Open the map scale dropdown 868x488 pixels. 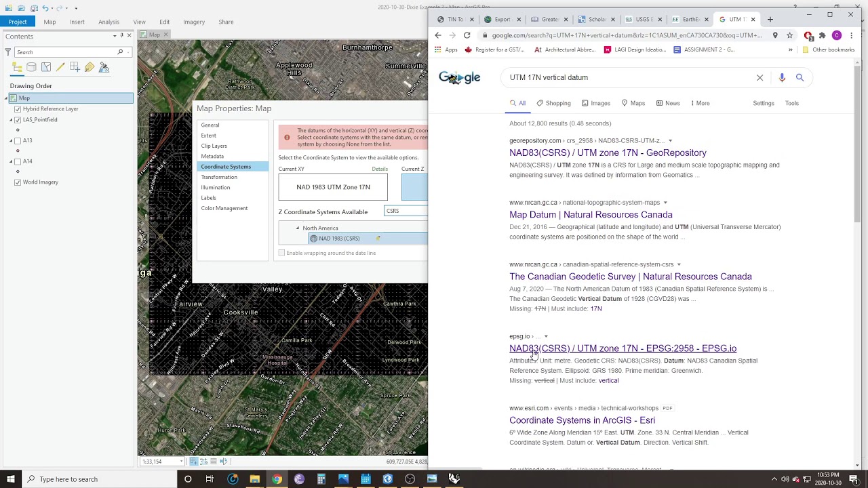(x=181, y=462)
